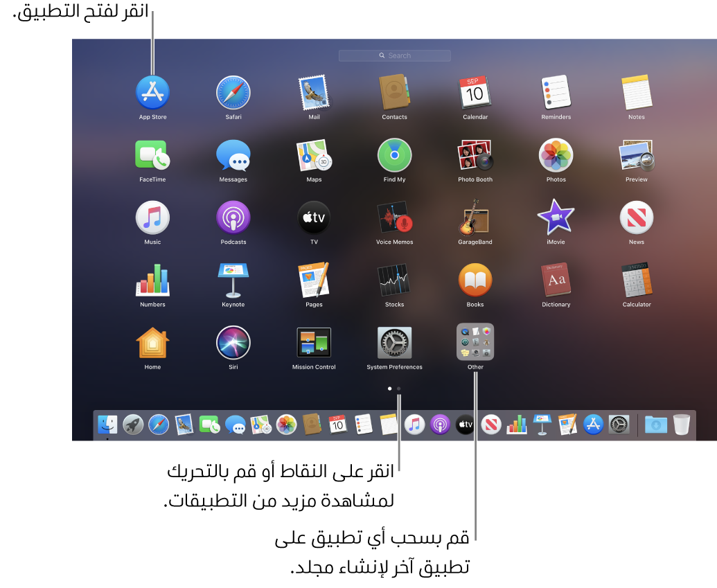
Task: Open Calendar in the Launchpad grid
Action: (475, 92)
